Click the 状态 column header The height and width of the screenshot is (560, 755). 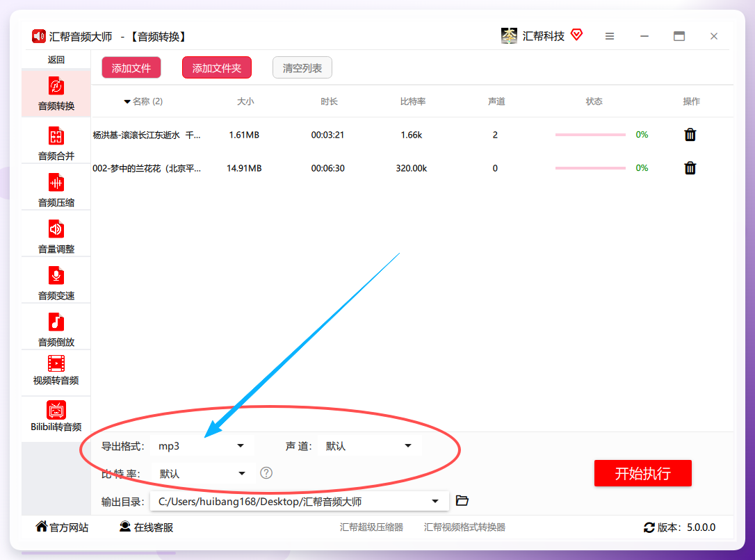(594, 101)
